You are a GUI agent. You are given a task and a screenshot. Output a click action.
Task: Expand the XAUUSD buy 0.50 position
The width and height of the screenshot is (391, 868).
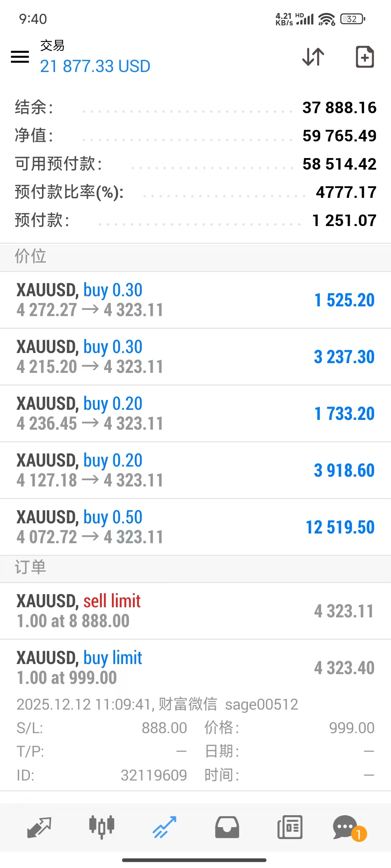[195, 527]
